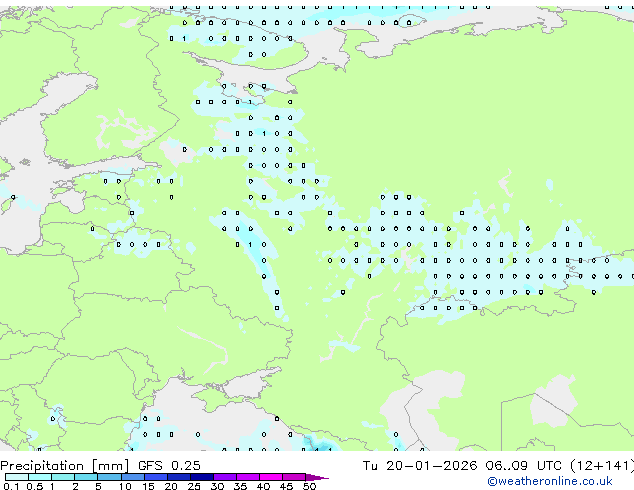Click the '45' legend scale label

point(286,486)
